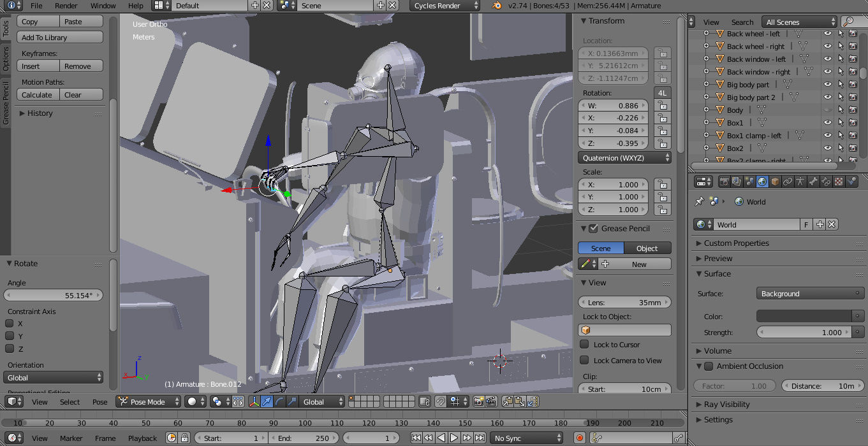Enable the Lock Camera to View checkbox

click(585, 361)
